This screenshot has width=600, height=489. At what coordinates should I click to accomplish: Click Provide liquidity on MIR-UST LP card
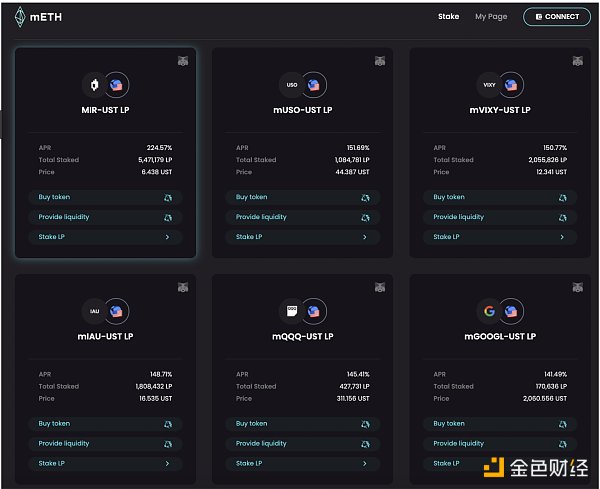[x=105, y=217]
